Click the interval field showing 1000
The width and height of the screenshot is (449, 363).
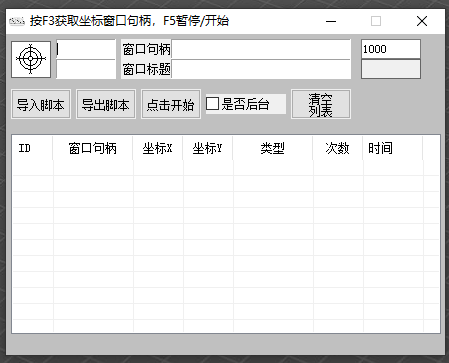[391, 49]
